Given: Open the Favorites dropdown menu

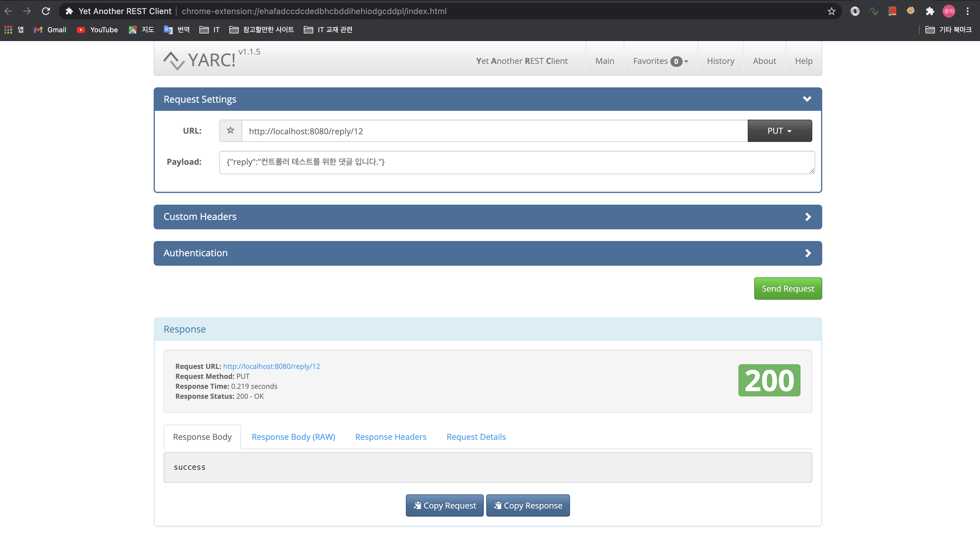Looking at the screenshot, I should [x=660, y=61].
